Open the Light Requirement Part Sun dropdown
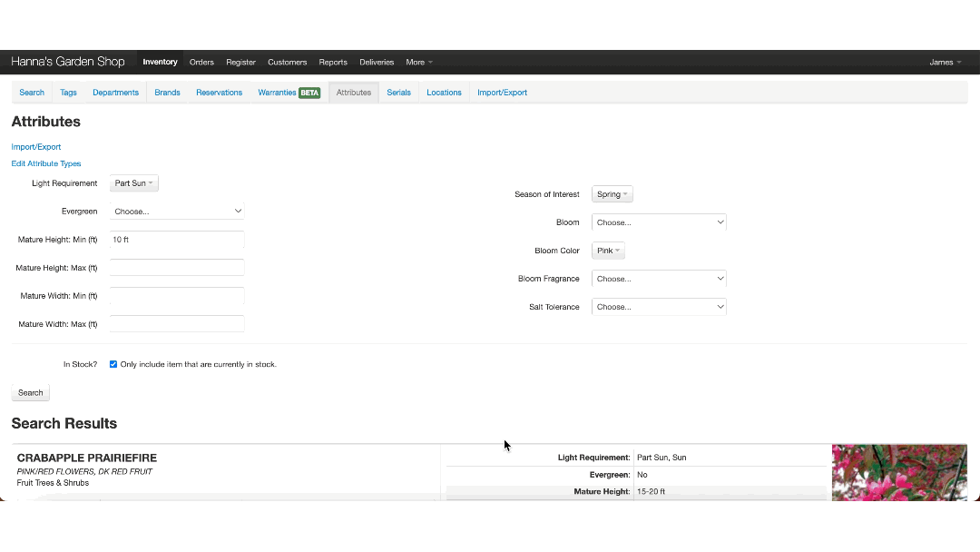 click(x=133, y=183)
